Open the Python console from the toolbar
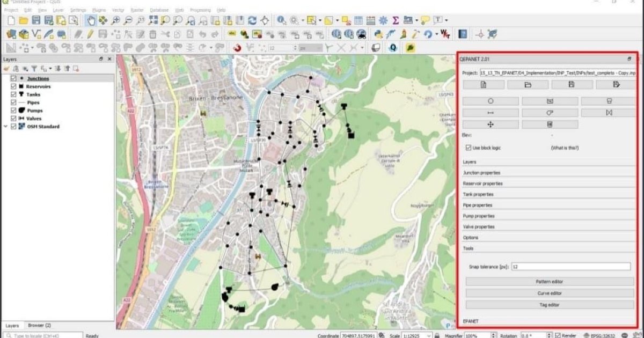Image resolution: width=644 pixels, height=338 pixels. pyautogui.click(x=378, y=34)
